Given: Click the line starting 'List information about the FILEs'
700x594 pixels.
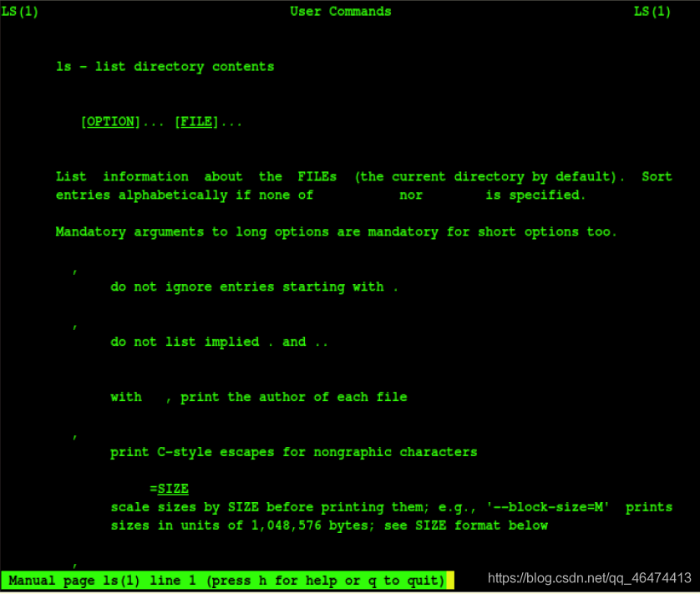Looking at the screenshot, I should 364,177.
